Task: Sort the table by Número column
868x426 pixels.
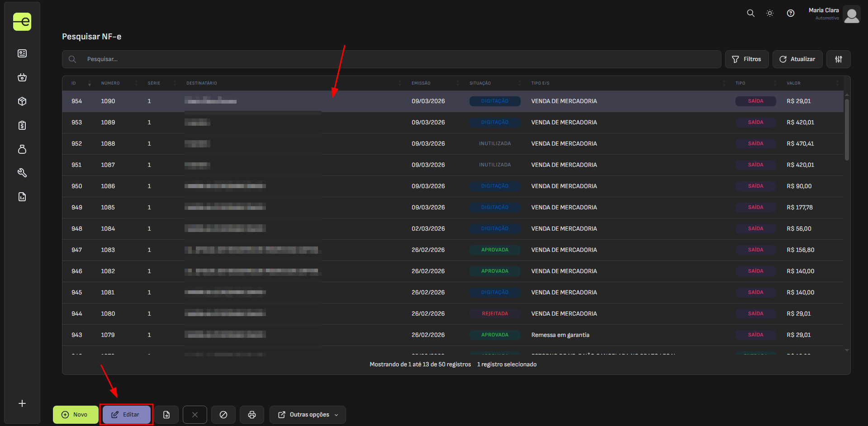Action: (110, 83)
